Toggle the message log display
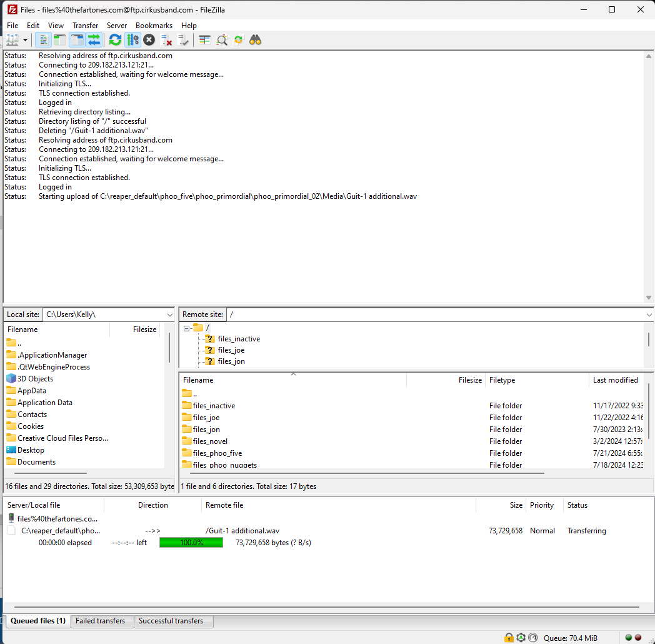655x644 pixels. pos(43,40)
